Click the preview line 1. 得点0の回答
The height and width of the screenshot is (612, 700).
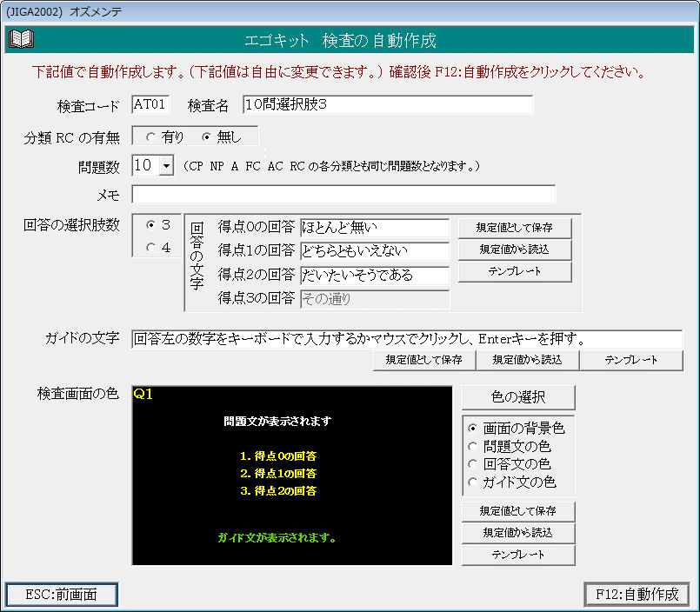pos(278,456)
